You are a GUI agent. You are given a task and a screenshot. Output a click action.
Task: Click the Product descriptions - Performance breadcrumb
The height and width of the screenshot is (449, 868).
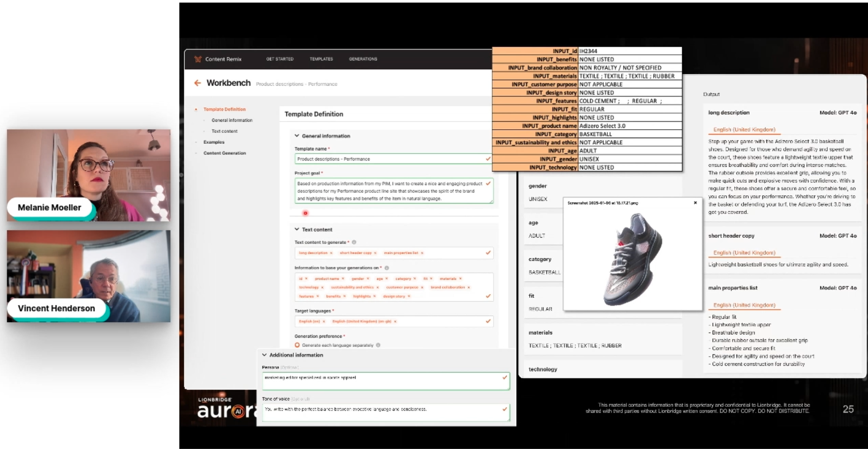click(297, 84)
